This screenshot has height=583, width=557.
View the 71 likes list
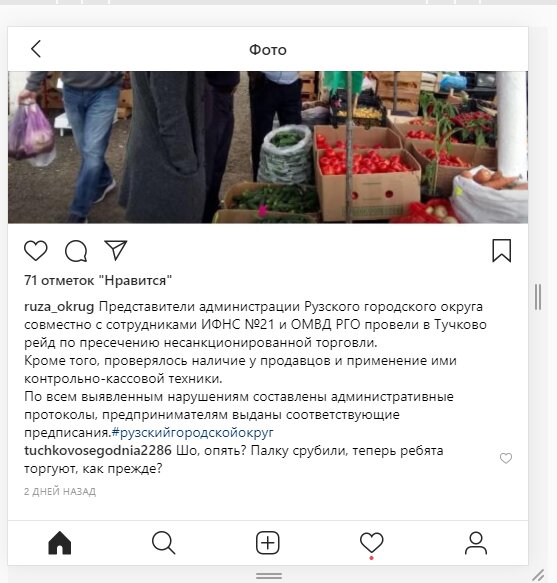point(98,280)
